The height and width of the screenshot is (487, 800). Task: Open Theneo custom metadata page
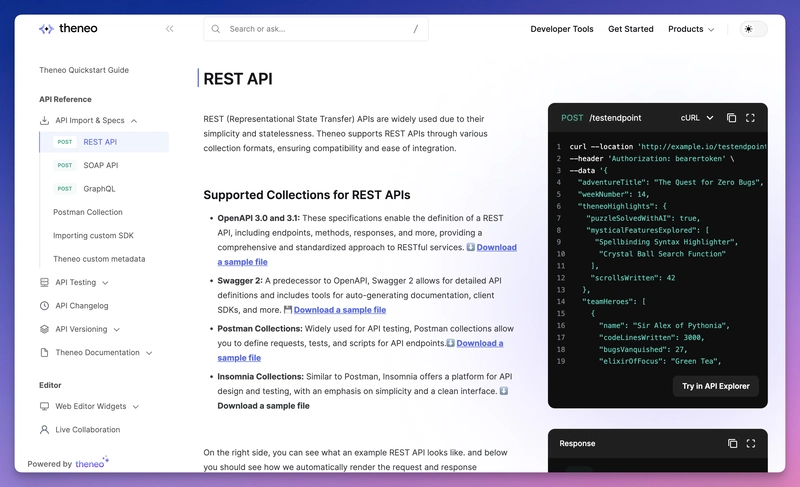pyautogui.click(x=99, y=259)
